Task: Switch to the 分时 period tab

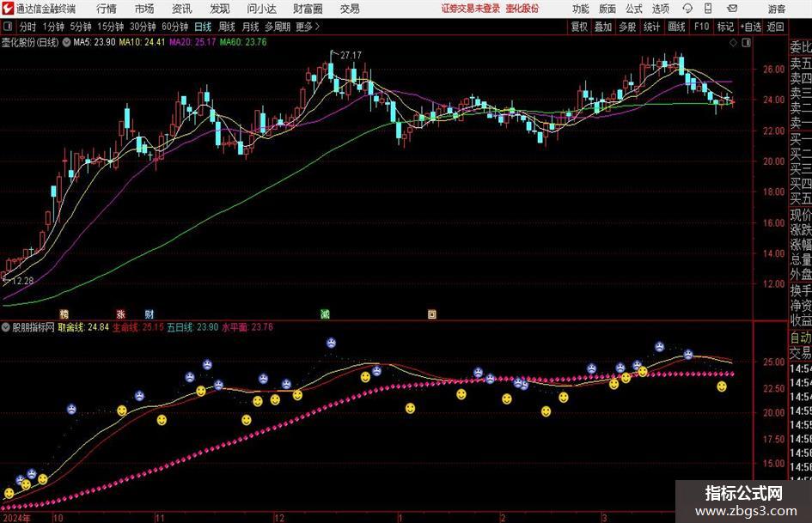Action: [27, 27]
